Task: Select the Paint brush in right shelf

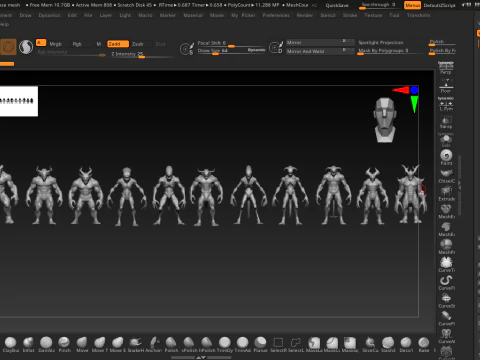Action: [x=446, y=157]
